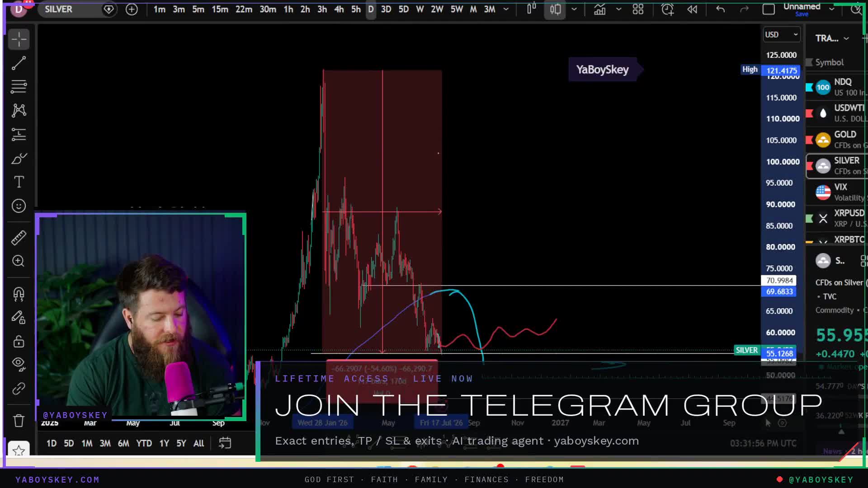The image size is (868, 488).
Task: Click the link drawings icon in left toolbar
Action: pos(19,389)
